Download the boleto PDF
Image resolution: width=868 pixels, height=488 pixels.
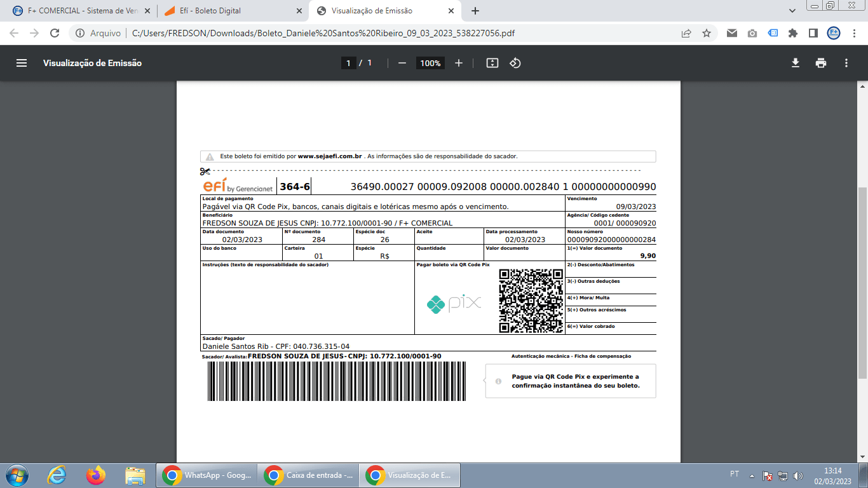[795, 63]
